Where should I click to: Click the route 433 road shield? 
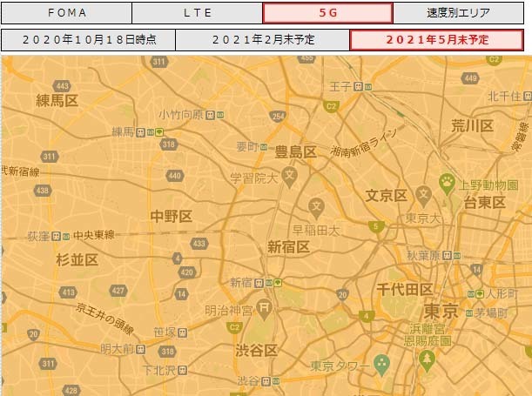(199, 244)
